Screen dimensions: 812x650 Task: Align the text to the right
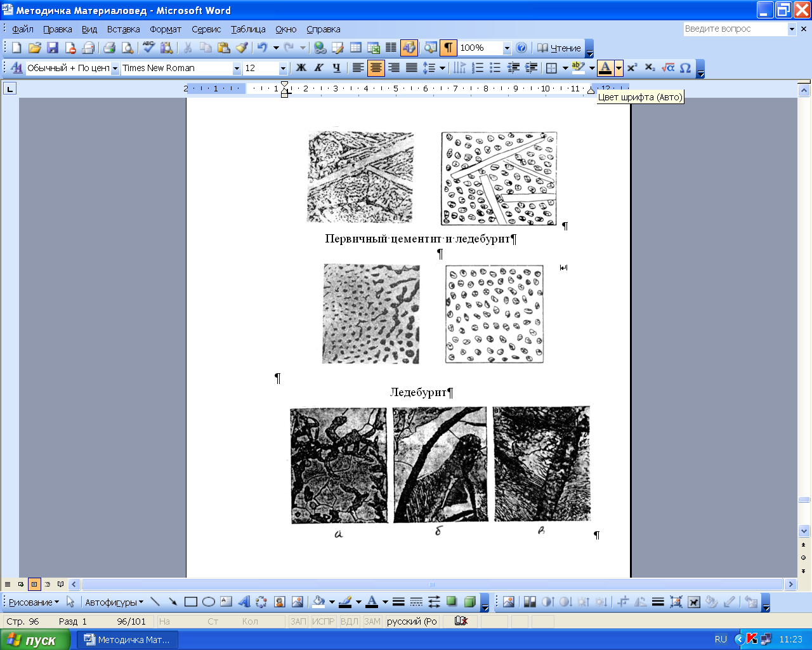(x=394, y=68)
